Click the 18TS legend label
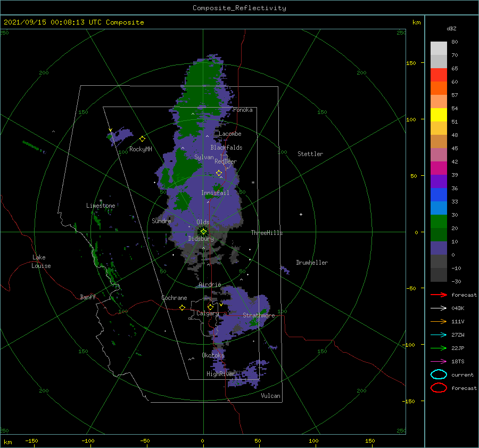 458,362
